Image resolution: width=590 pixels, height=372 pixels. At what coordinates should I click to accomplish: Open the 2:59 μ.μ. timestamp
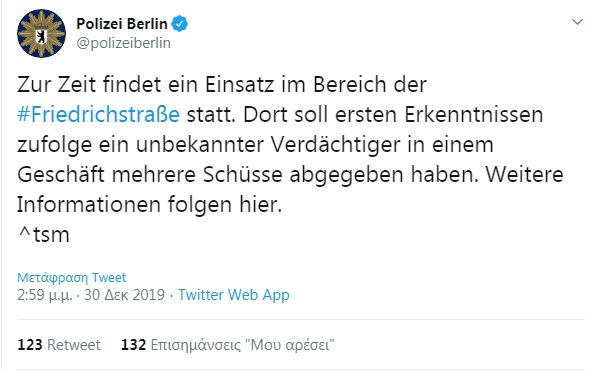tap(44, 295)
